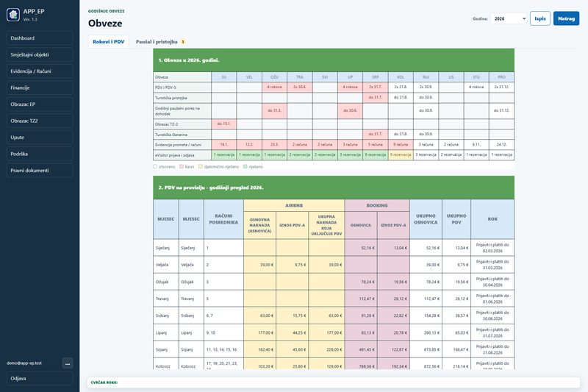This screenshot has width=588, height=392.
Task: Click '2x 31.12.' cell in PDV row
Action: (501, 87)
